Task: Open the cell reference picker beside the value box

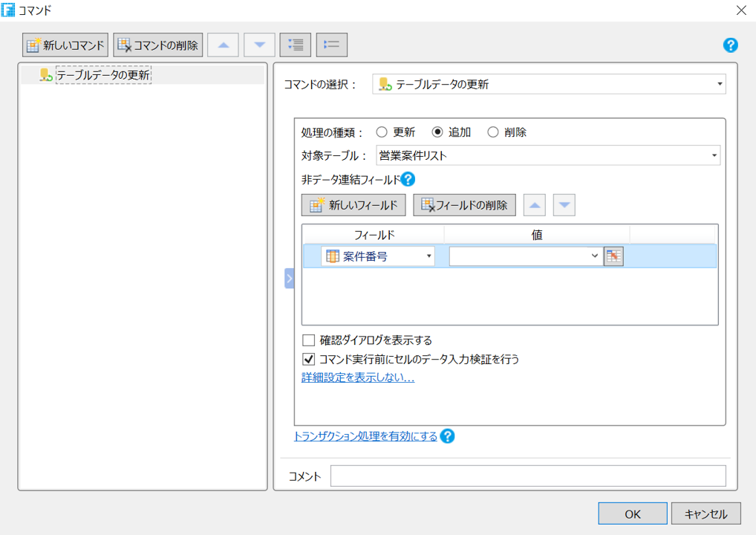Action: tap(612, 256)
